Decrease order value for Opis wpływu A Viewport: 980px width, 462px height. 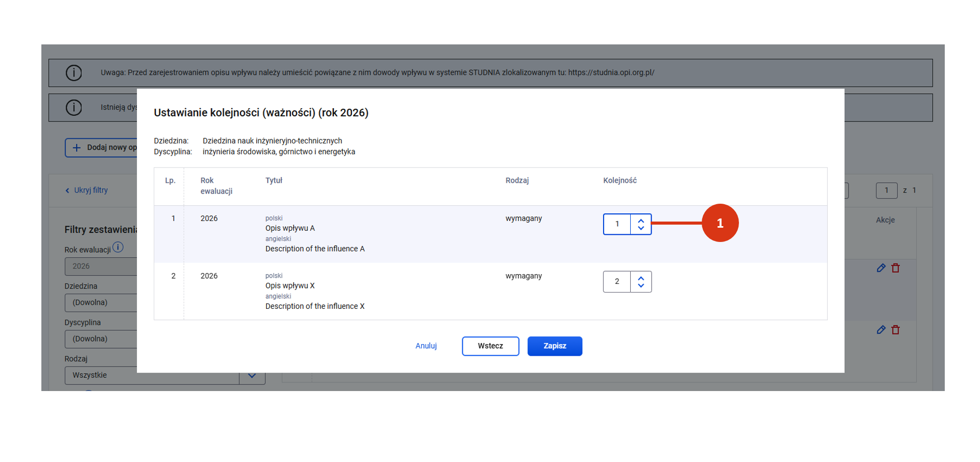pyautogui.click(x=641, y=228)
